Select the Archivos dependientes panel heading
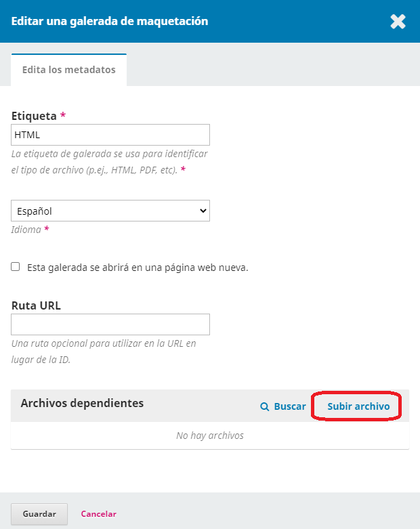The height and width of the screenshot is (529, 420). [x=82, y=403]
